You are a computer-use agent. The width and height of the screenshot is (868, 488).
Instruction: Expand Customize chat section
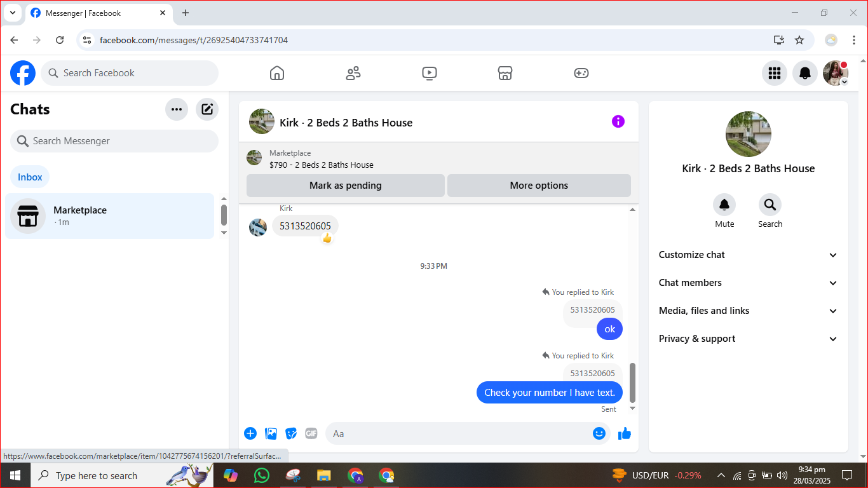[749, 255]
